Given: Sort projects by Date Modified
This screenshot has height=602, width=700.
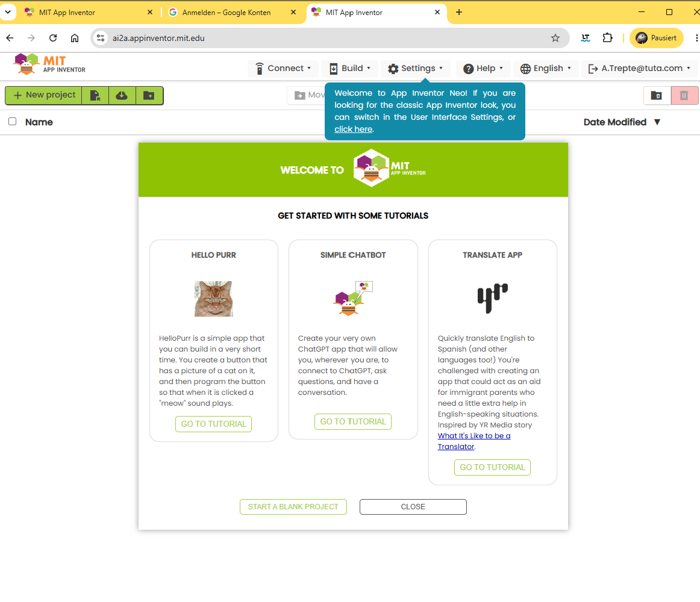Looking at the screenshot, I should (x=614, y=122).
